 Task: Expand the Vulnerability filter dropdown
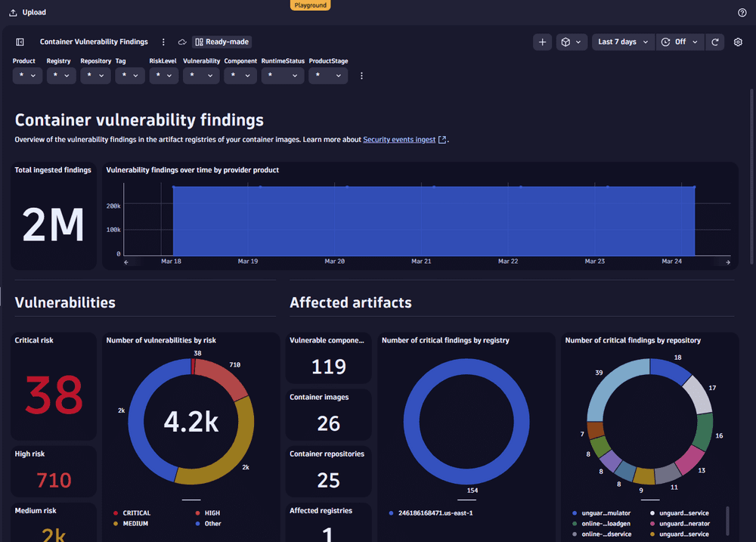pos(201,76)
